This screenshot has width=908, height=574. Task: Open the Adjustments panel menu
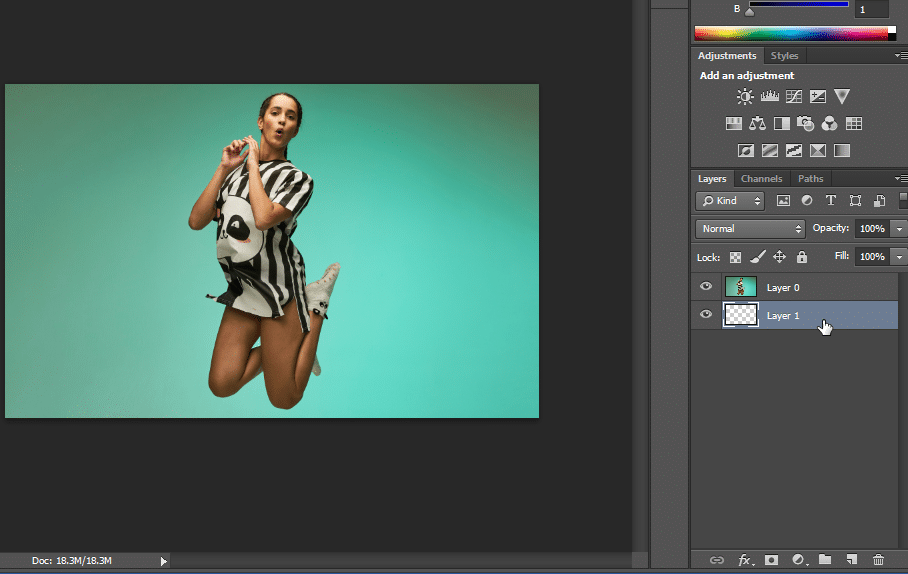point(901,56)
